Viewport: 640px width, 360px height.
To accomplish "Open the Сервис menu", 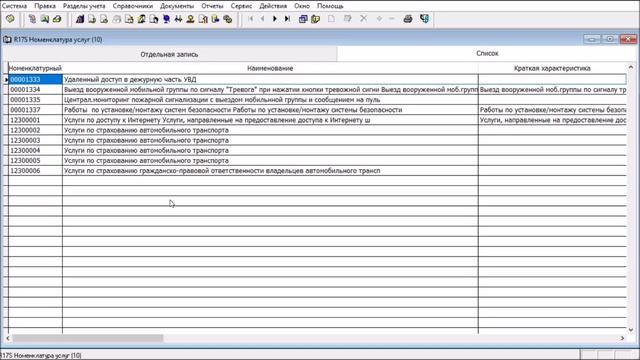I will point(241,6).
